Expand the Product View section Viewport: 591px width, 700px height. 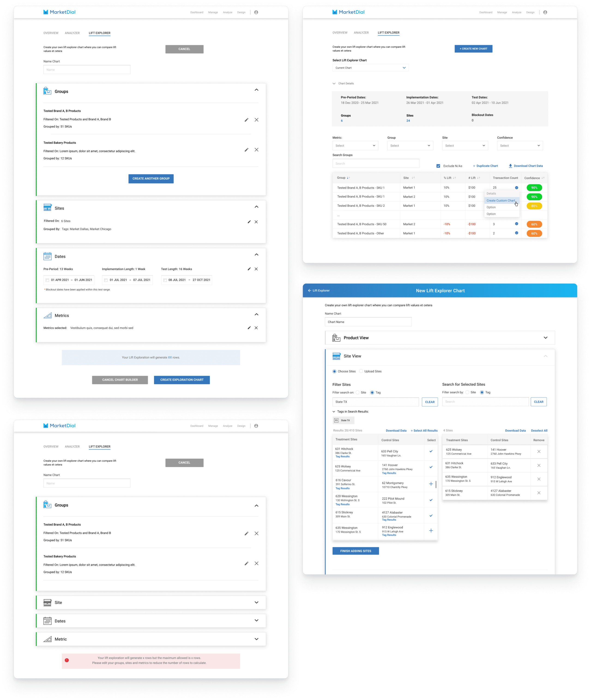(x=545, y=338)
